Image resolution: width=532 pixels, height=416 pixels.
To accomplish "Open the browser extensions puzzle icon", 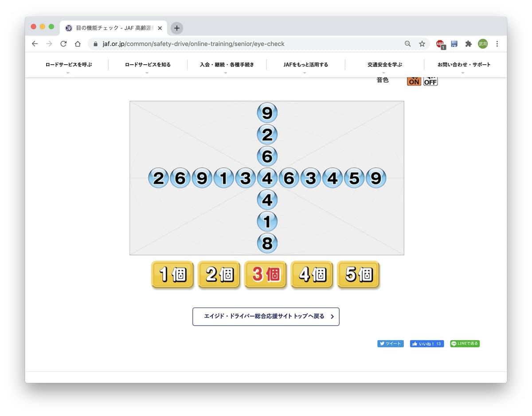I will coord(468,44).
